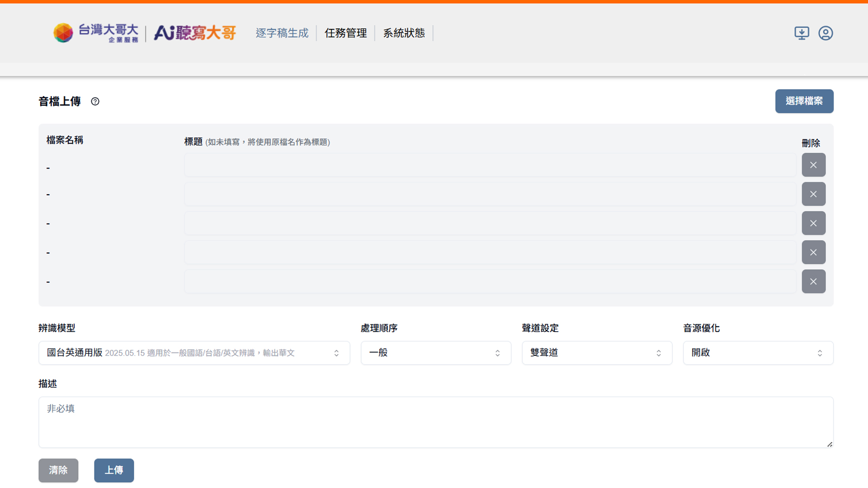The width and height of the screenshot is (868, 488).
Task: Switch to 逐字稿生成 in navigation
Action: tap(282, 33)
